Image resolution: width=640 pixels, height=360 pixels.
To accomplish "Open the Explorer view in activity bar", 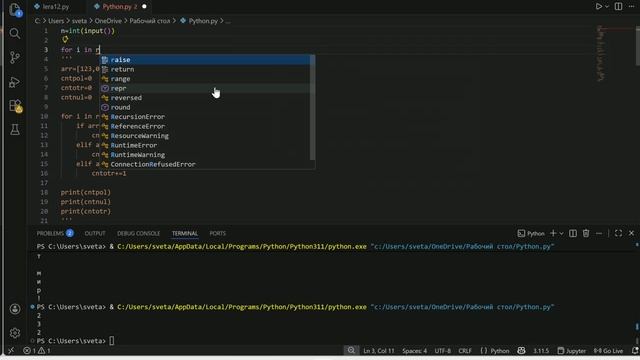I will click(x=15, y=9).
